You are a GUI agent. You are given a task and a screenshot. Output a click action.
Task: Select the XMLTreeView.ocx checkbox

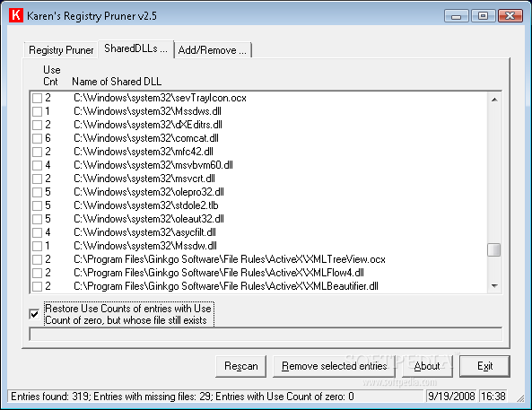click(37, 259)
